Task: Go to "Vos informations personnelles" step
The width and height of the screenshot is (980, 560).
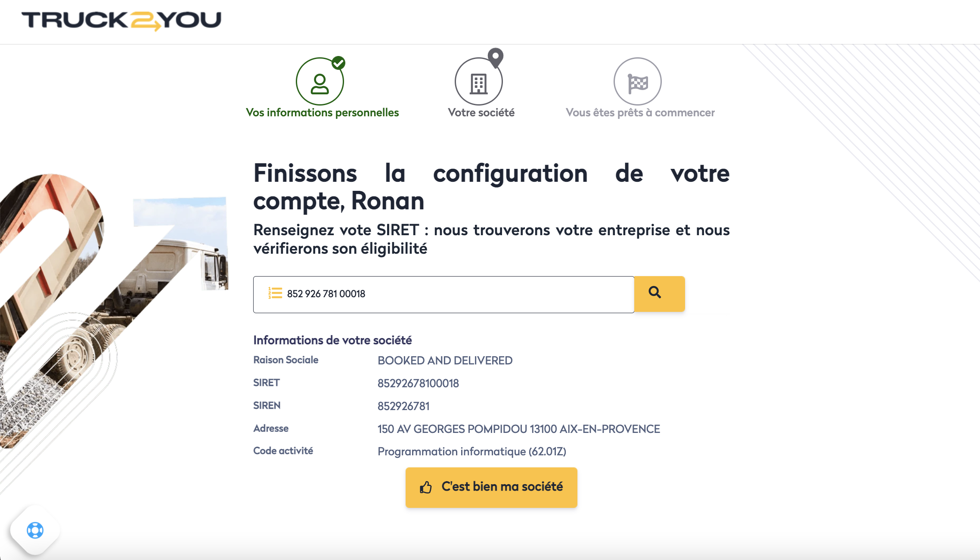Action: click(322, 113)
